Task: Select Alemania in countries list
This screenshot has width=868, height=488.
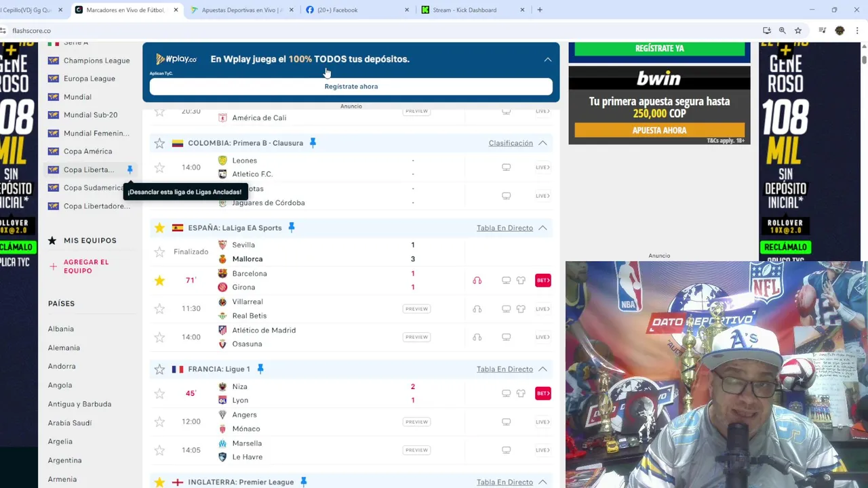Action: [64, 348]
